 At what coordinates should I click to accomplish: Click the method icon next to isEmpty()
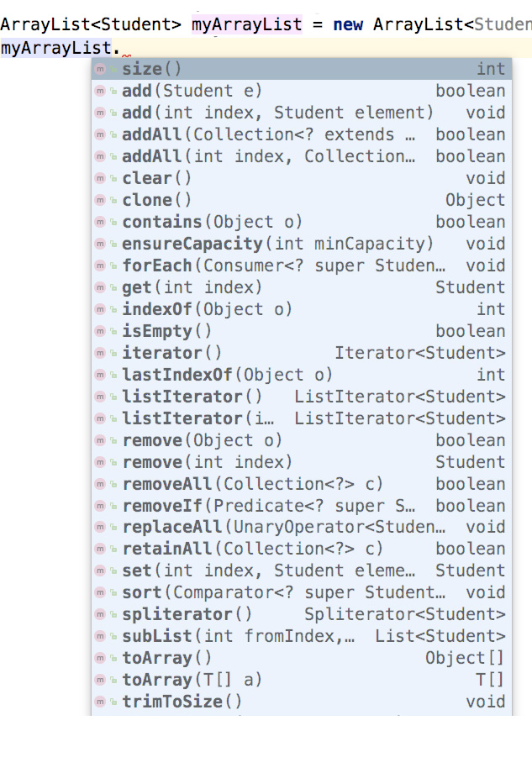coord(101,331)
